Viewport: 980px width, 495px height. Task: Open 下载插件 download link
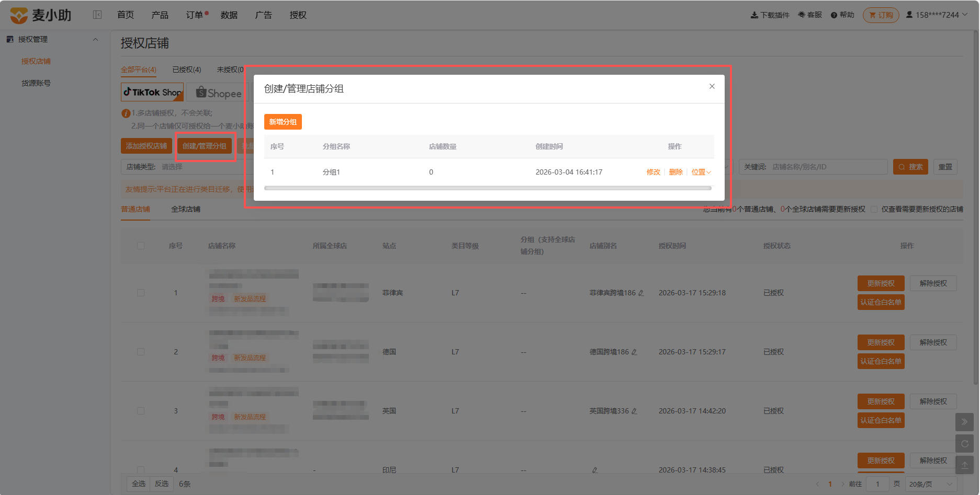tap(770, 15)
